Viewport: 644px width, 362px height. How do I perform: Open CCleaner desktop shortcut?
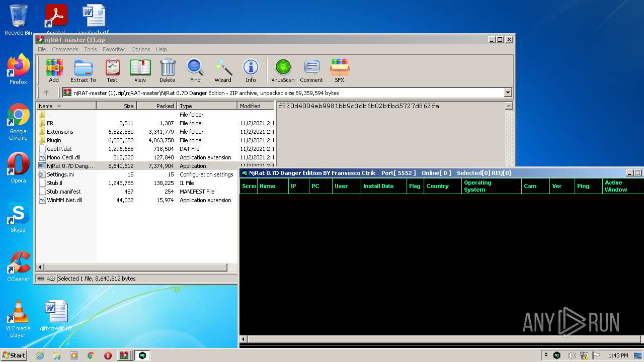point(18,266)
